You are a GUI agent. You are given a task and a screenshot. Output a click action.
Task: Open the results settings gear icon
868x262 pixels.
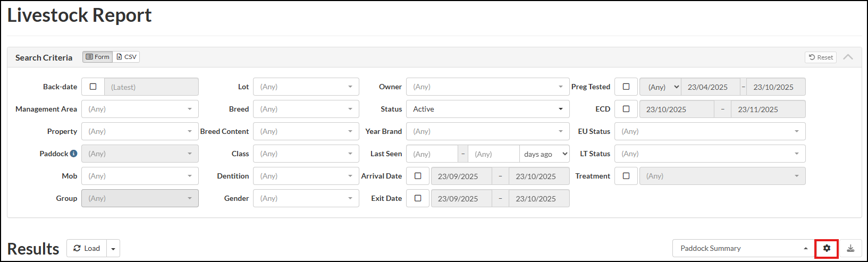coord(827,248)
